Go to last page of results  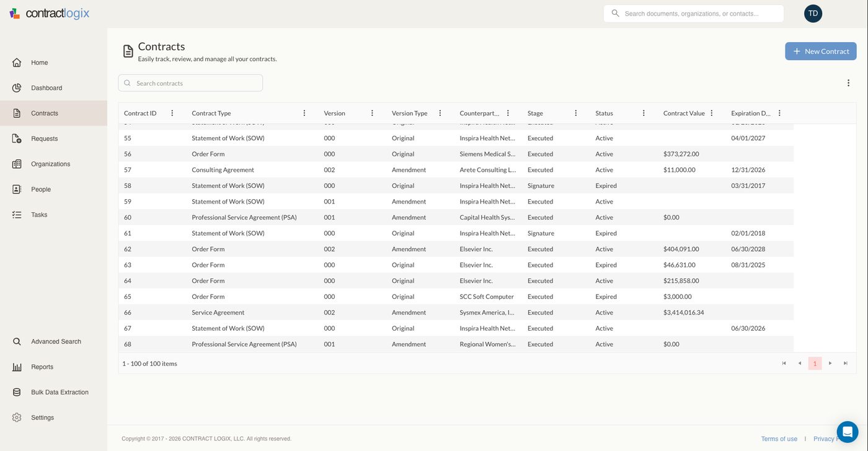coord(846,364)
